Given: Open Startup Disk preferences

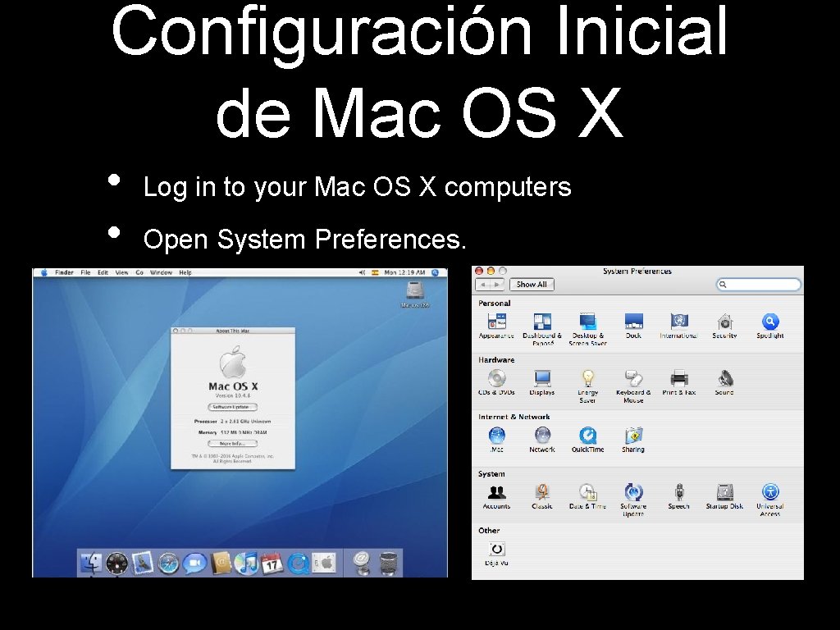Looking at the screenshot, I should (x=724, y=496).
